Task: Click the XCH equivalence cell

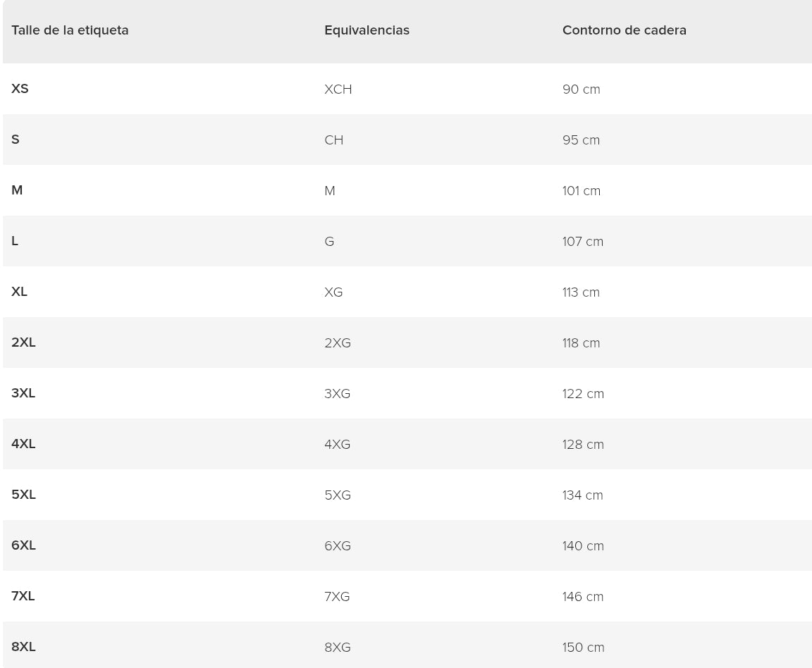Action: click(338, 89)
